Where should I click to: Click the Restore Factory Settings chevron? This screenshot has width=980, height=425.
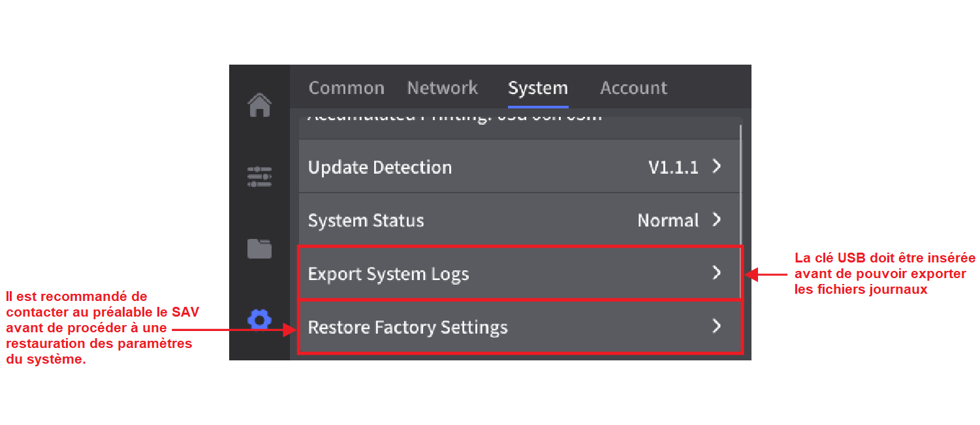click(x=717, y=326)
